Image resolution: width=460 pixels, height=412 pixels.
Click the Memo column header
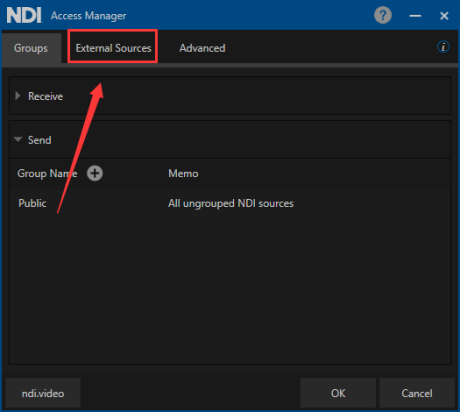183,173
